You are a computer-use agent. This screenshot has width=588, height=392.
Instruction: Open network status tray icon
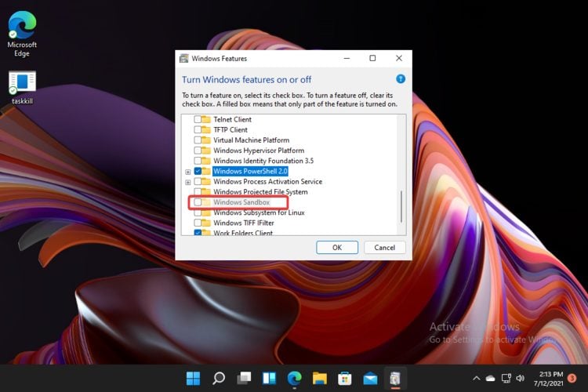506,378
